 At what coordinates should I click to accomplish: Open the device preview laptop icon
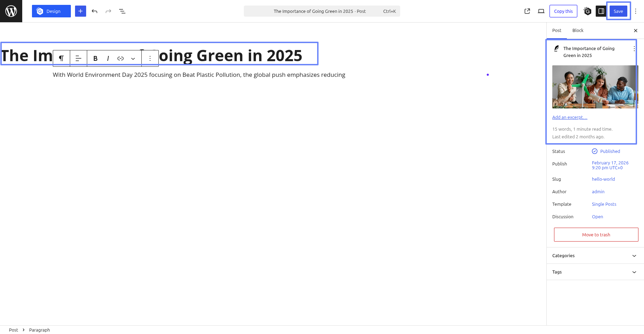tap(541, 11)
